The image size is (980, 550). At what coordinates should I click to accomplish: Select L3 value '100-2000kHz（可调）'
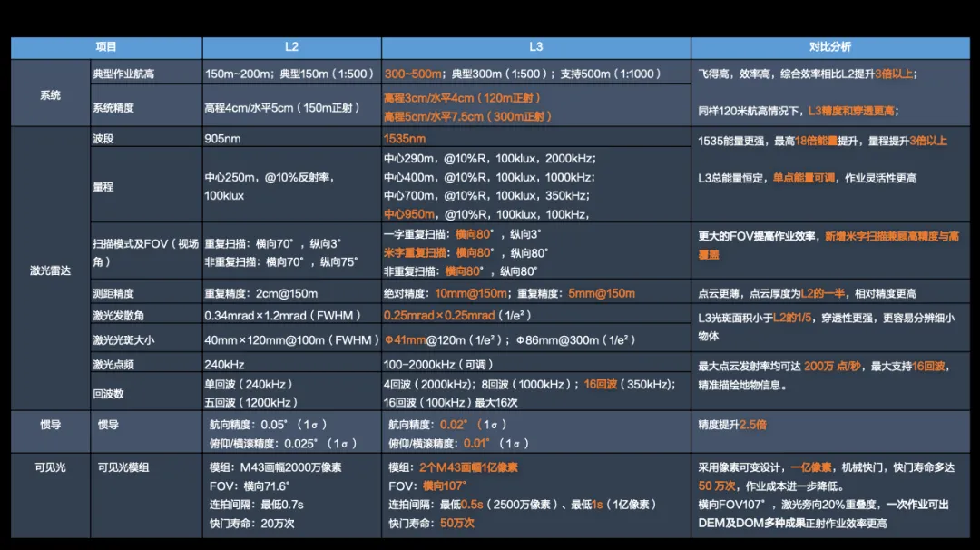tap(439, 364)
